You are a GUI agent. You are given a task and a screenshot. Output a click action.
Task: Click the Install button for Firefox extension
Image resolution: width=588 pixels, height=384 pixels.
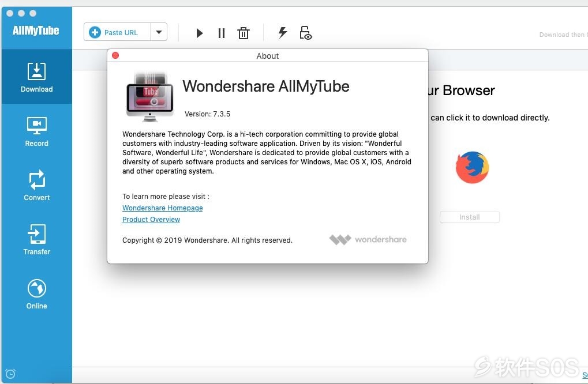[470, 217]
